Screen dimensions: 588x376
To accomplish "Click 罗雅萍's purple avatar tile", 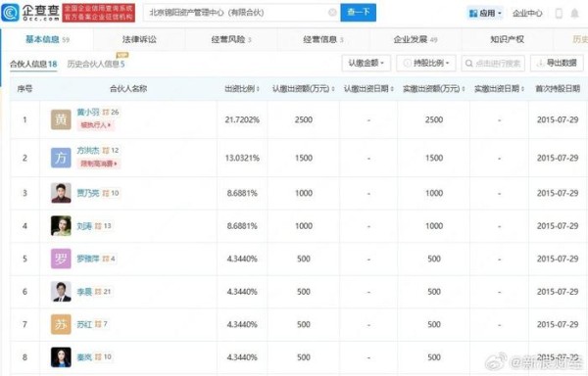I will point(61,258).
